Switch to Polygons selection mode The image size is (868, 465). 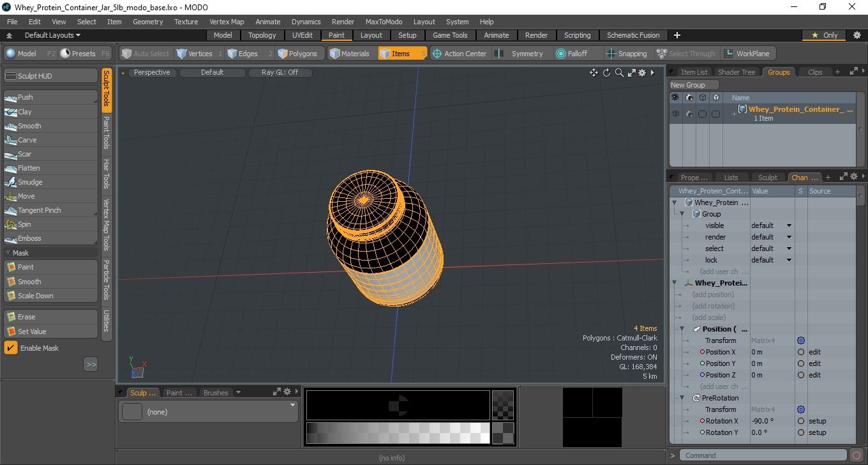(x=300, y=54)
